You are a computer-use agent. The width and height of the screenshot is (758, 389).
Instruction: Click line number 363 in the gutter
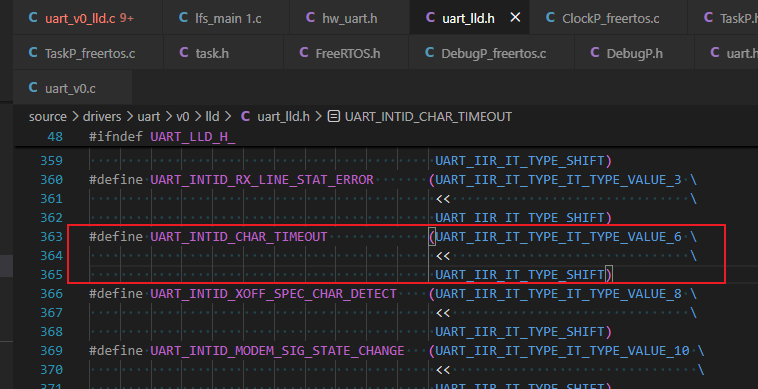click(x=52, y=236)
